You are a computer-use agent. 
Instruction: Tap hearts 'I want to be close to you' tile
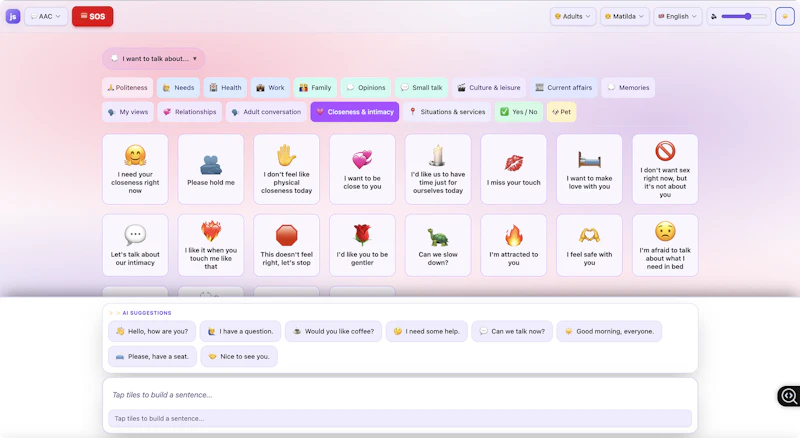pyautogui.click(x=362, y=169)
